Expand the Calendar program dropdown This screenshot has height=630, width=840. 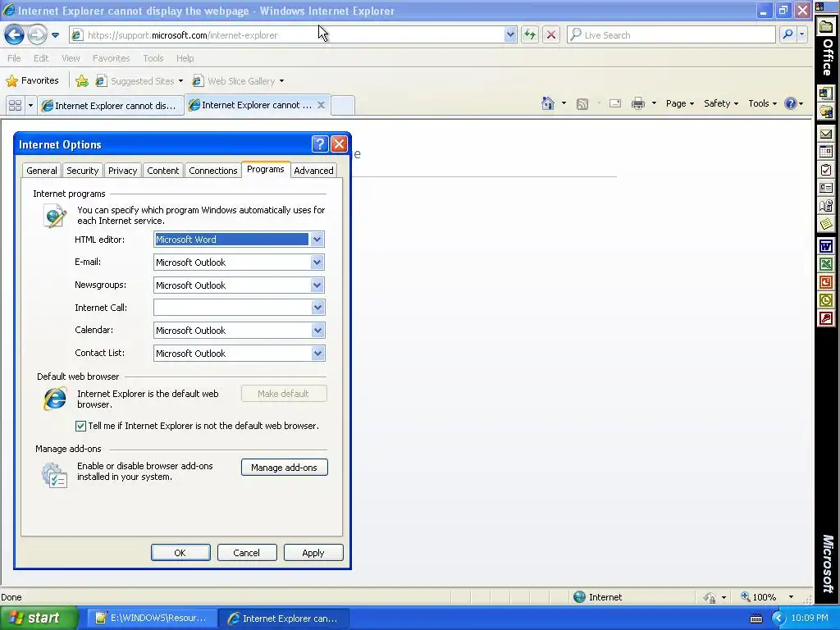317,331
